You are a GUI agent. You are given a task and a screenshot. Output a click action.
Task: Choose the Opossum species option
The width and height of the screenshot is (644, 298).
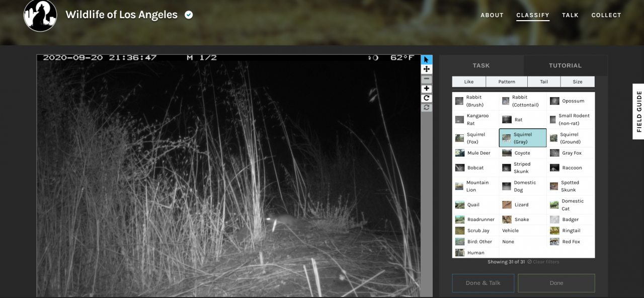(x=571, y=101)
